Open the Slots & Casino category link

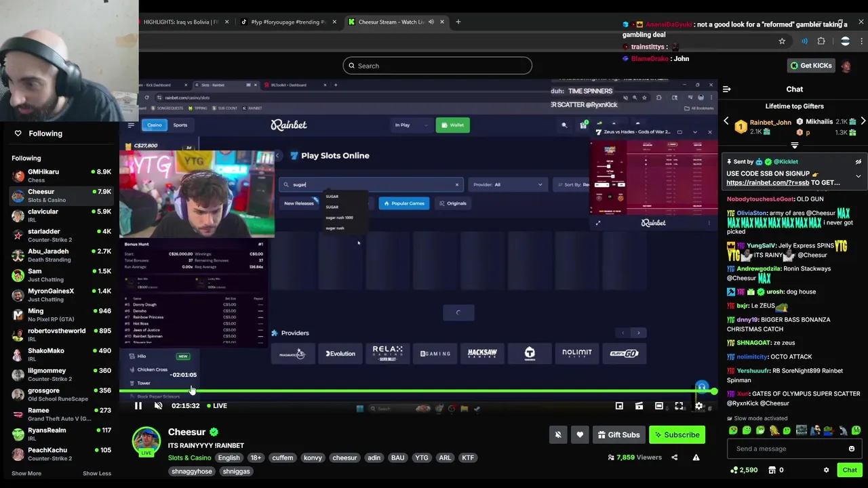[189, 457]
